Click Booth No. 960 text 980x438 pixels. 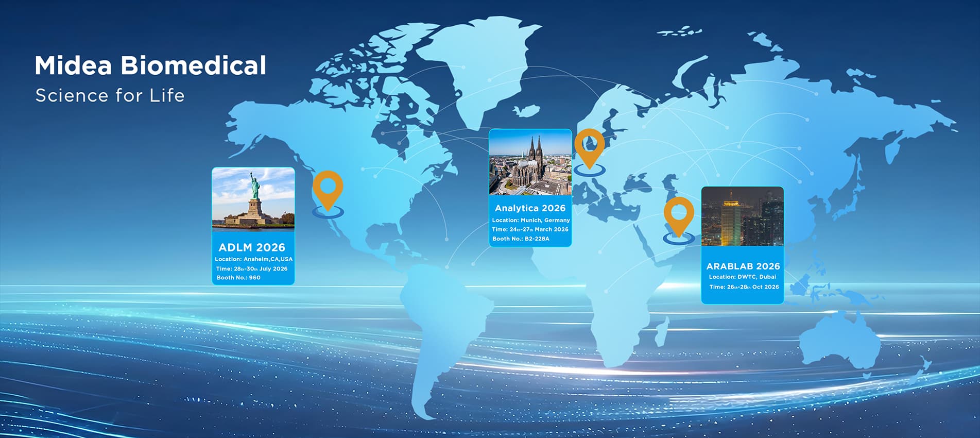point(238,278)
